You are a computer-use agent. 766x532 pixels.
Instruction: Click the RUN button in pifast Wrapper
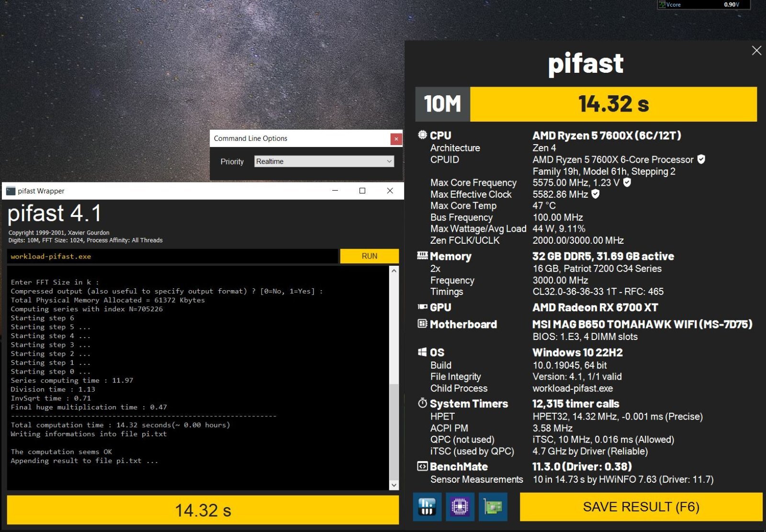pos(369,256)
